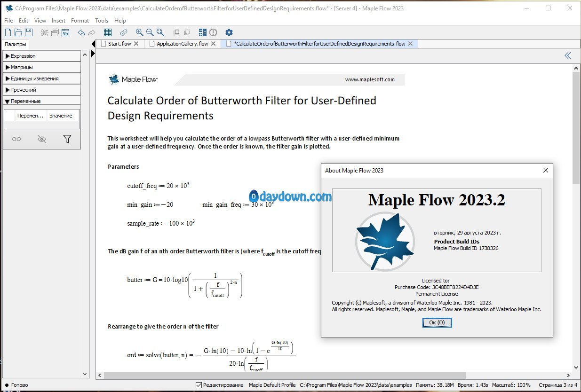Click the glasses icon in variables palette
This screenshot has height=392, width=581.
point(16,139)
